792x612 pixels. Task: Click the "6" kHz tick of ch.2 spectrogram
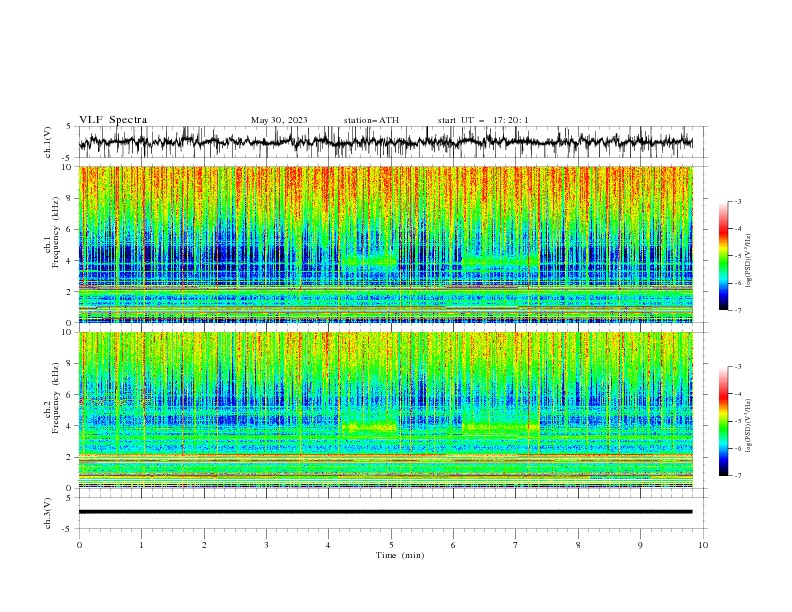(71, 395)
